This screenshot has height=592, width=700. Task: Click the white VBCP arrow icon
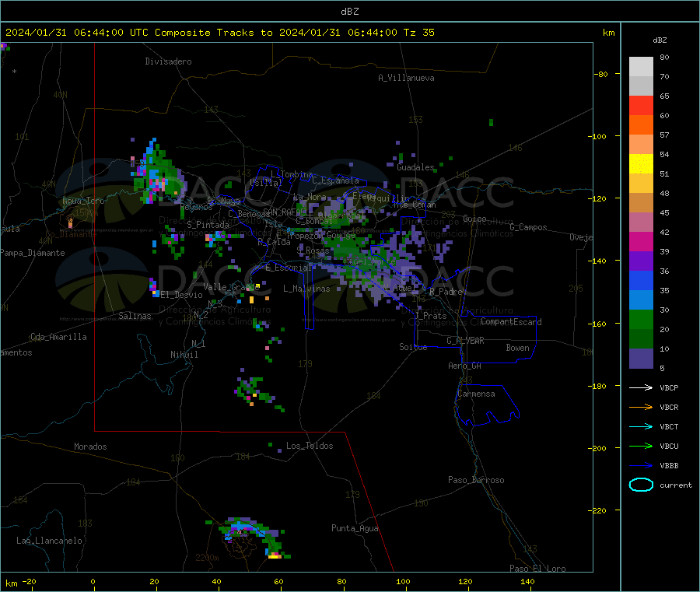point(641,387)
